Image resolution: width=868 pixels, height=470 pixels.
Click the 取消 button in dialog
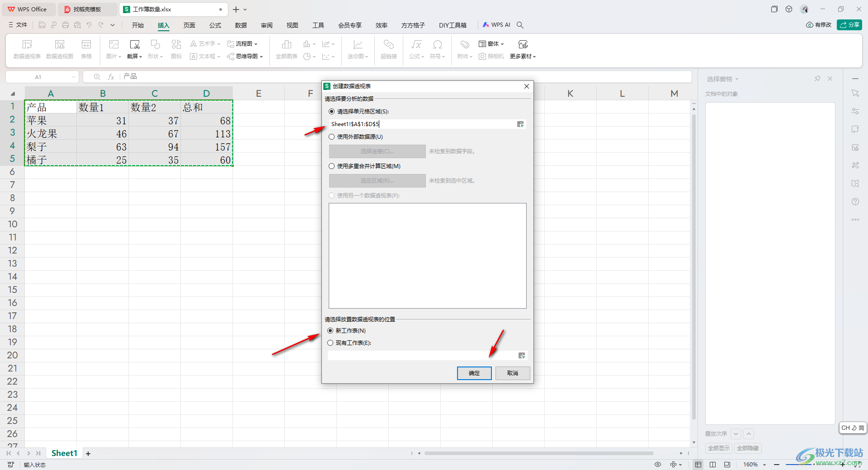click(x=513, y=373)
